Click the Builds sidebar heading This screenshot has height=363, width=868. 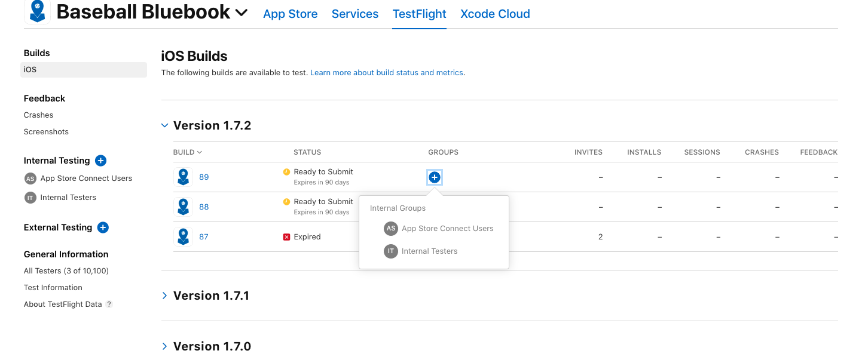37,53
